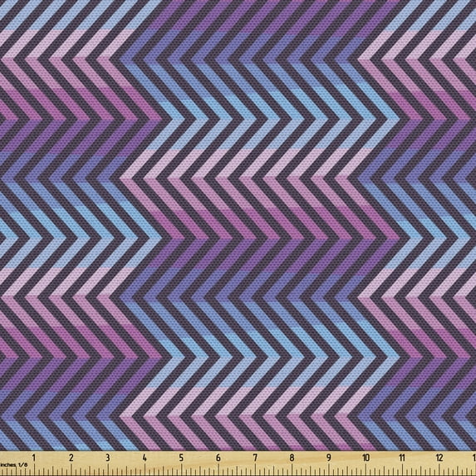Click the ruler's number 5
This screenshot has height=476, width=476.
point(182,458)
